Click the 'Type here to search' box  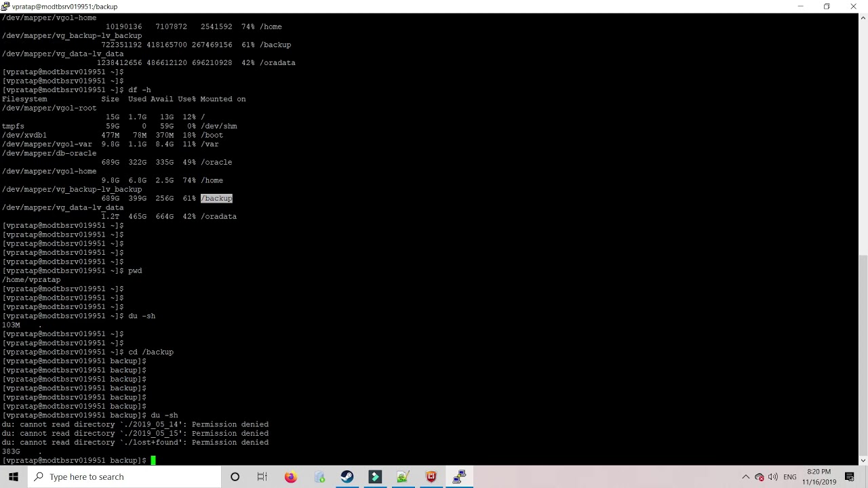(x=124, y=476)
